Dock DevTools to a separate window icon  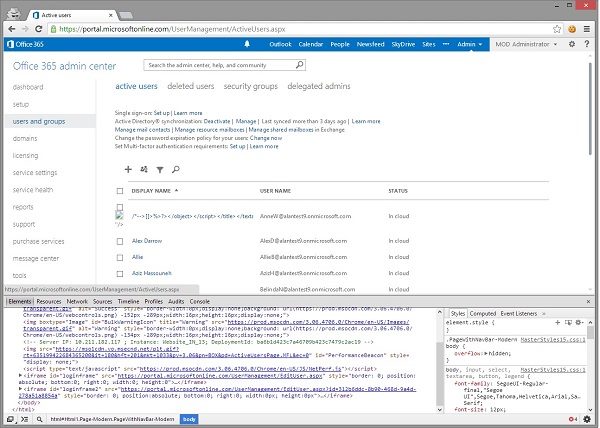10,419
